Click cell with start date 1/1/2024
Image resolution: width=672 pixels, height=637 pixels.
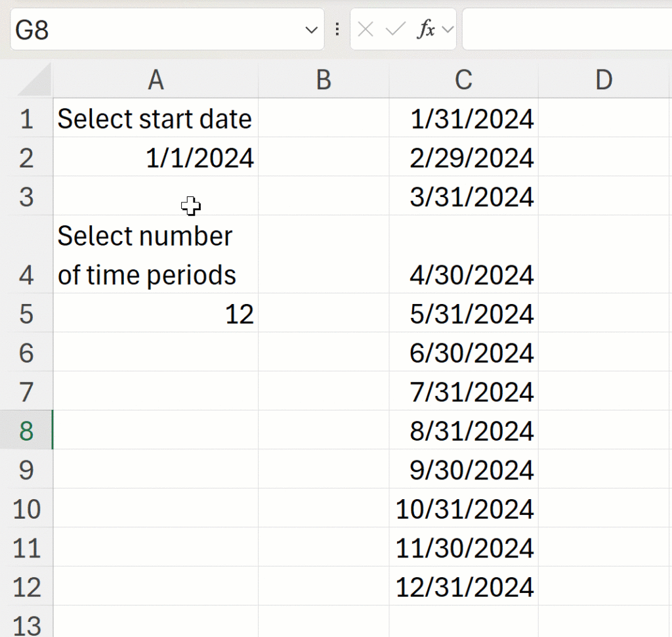pyautogui.click(x=156, y=158)
